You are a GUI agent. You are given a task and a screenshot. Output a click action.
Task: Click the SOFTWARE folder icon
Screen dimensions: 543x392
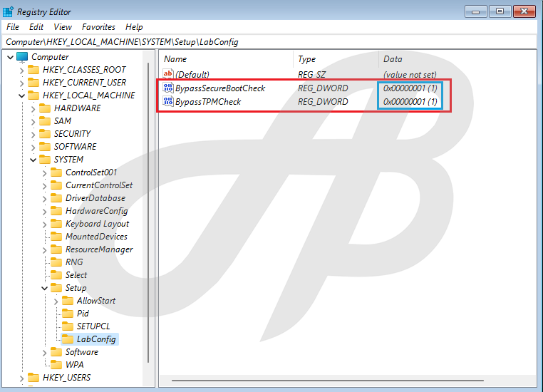point(45,147)
